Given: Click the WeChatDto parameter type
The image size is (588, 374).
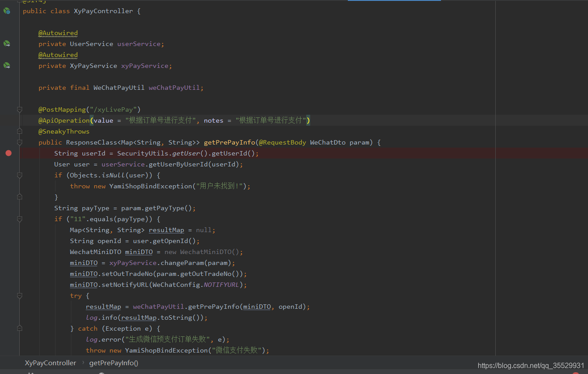Looking at the screenshot, I should (x=328, y=142).
